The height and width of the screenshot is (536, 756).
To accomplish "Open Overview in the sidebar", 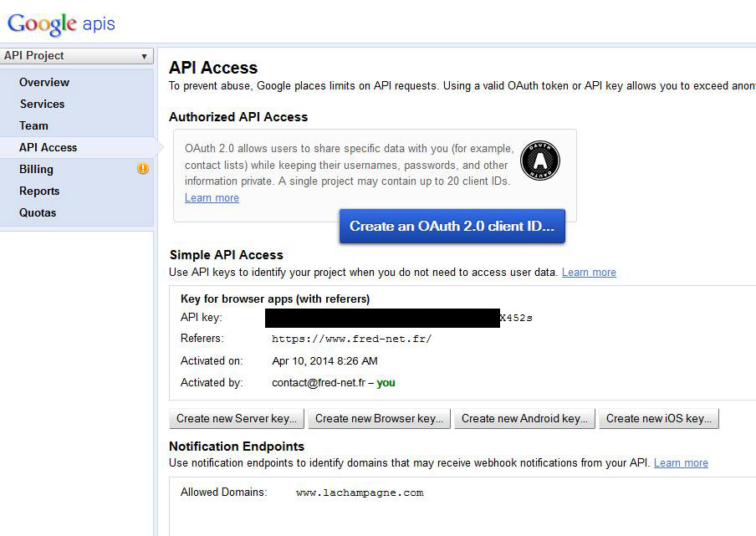I will [44, 82].
